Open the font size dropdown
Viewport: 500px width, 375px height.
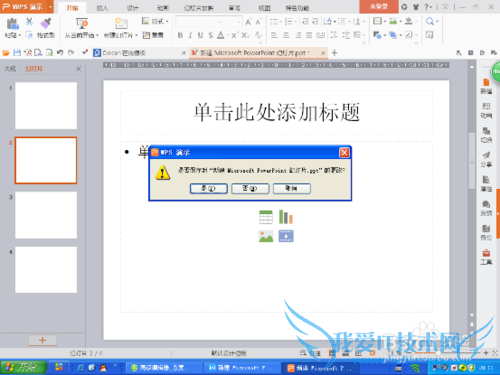(239, 22)
